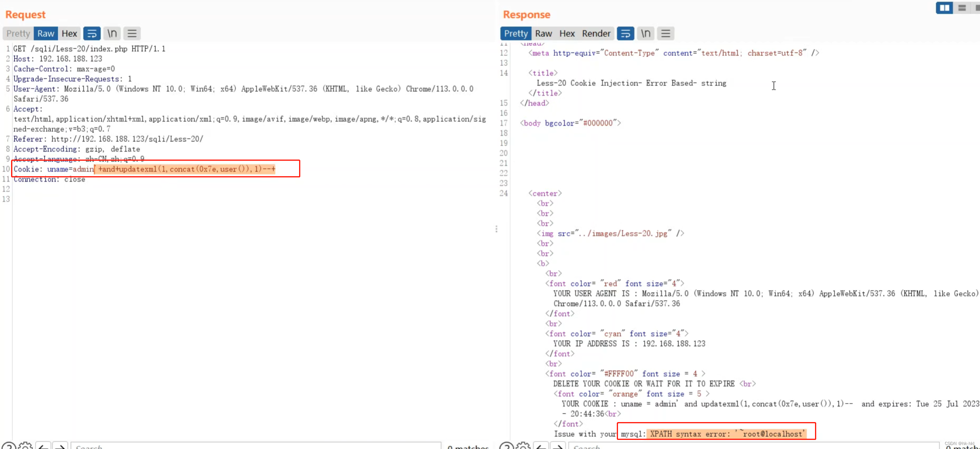Image resolution: width=980 pixels, height=449 pixels.
Task: Click the img src Less-20.jpg line
Action: tap(610, 234)
